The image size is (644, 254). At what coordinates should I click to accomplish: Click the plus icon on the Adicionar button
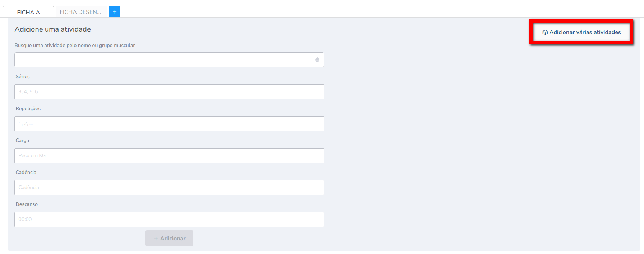[156, 239]
